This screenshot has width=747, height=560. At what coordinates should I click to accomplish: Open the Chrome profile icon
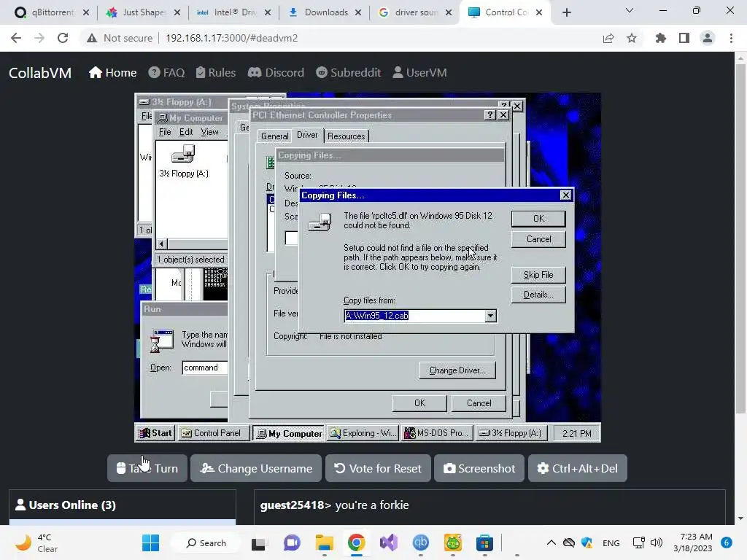coord(708,38)
